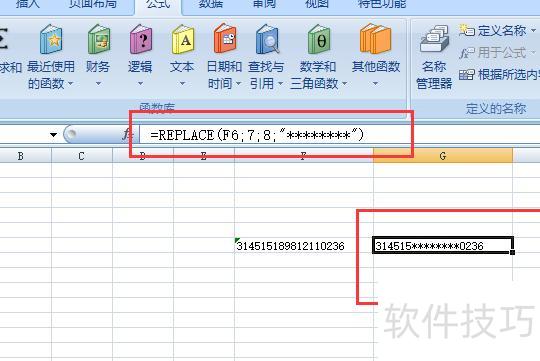Click the Insert Function fx button
The image size is (540, 361).
click(x=127, y=134)
